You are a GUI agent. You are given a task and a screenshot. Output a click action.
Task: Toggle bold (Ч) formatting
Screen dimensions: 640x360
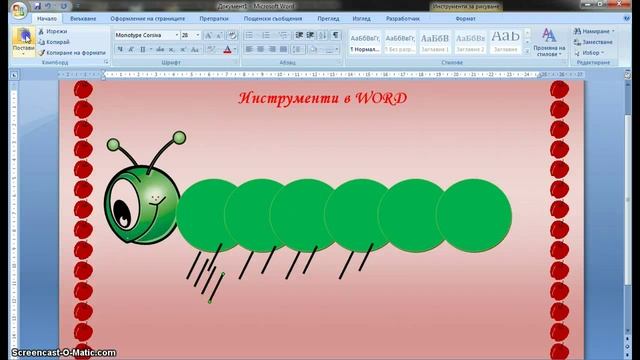click(x=120, y=49)
